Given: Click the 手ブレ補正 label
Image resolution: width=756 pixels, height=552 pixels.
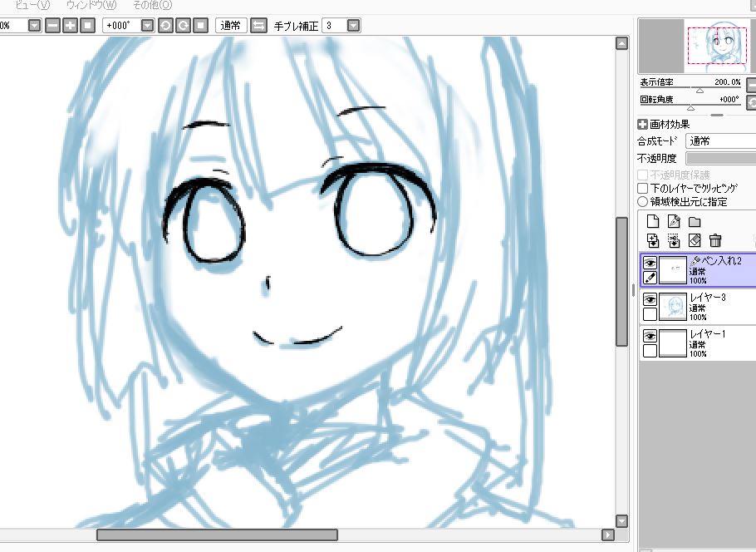Looking at the screenshot, I should tap(296, 26).
